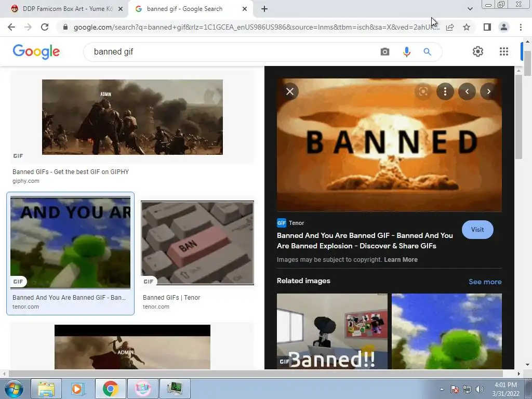Open the Banned!! related image
Viewport: 532px width, 399px height.
[332, 331]
